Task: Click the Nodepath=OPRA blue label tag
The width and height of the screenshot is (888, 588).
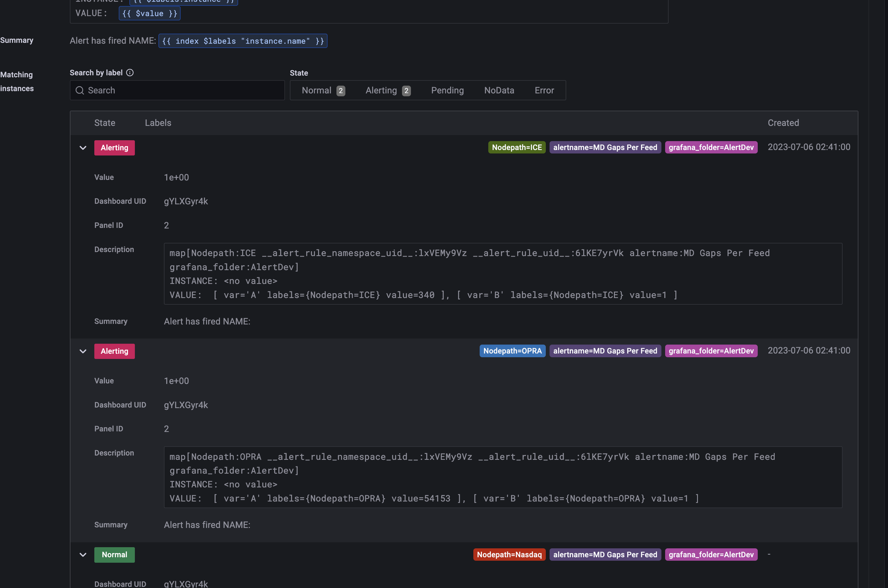Action: (x=512, y=351)
